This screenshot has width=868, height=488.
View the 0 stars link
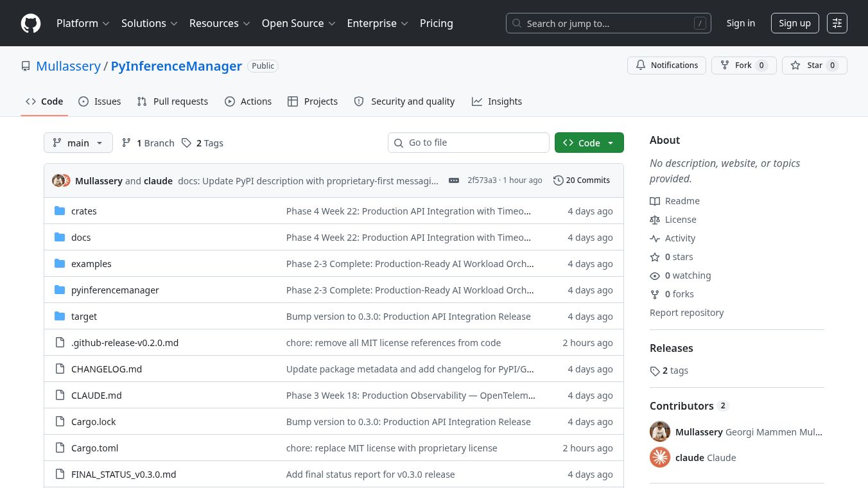point(672,257)
